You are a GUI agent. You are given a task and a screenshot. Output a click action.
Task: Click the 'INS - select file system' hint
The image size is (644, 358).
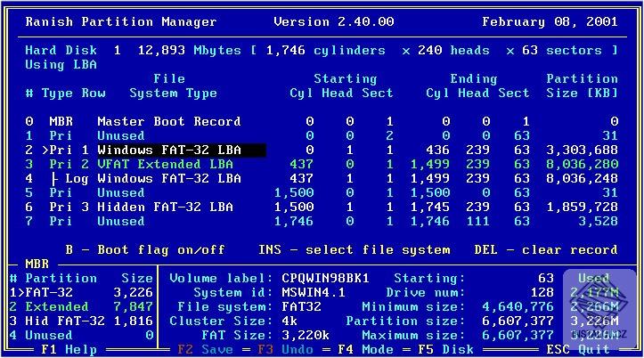354,249
